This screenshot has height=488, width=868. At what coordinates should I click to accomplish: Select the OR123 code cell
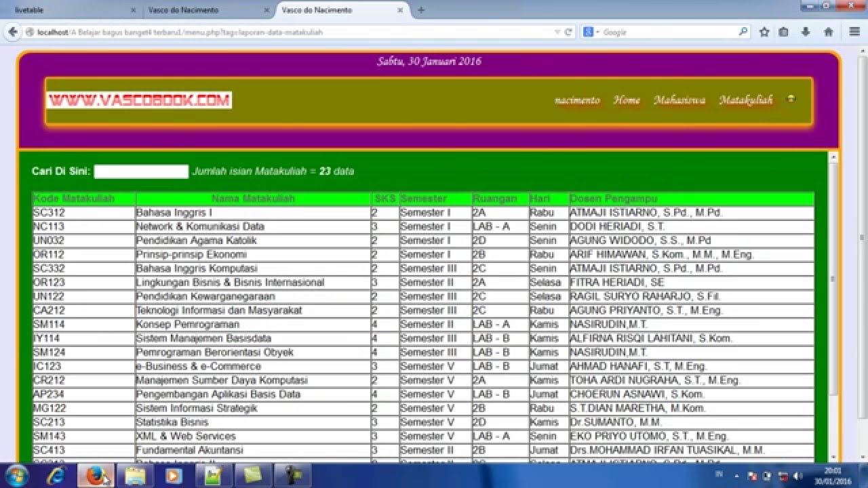(x=84, y=283)
